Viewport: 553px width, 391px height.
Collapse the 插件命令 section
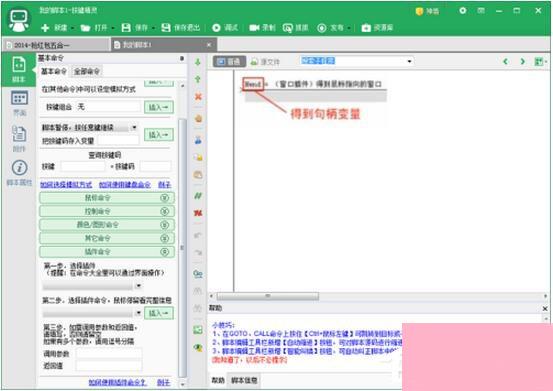(x=107, y=252)
